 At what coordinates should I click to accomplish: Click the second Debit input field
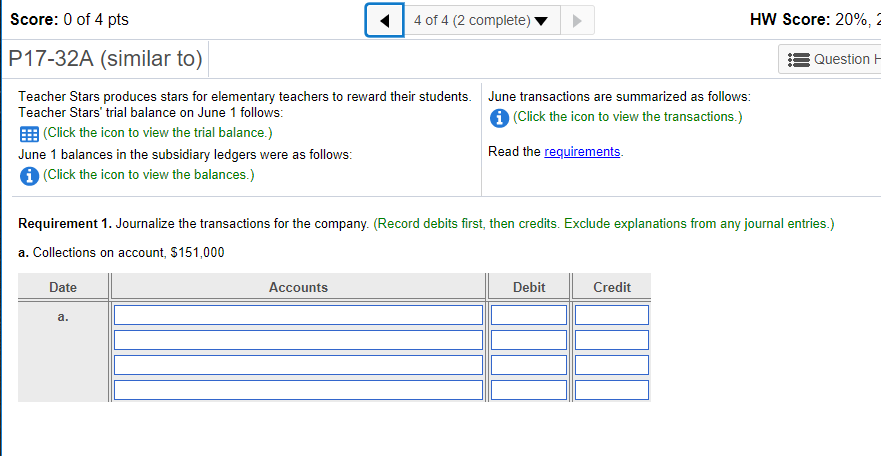point(529,340)
